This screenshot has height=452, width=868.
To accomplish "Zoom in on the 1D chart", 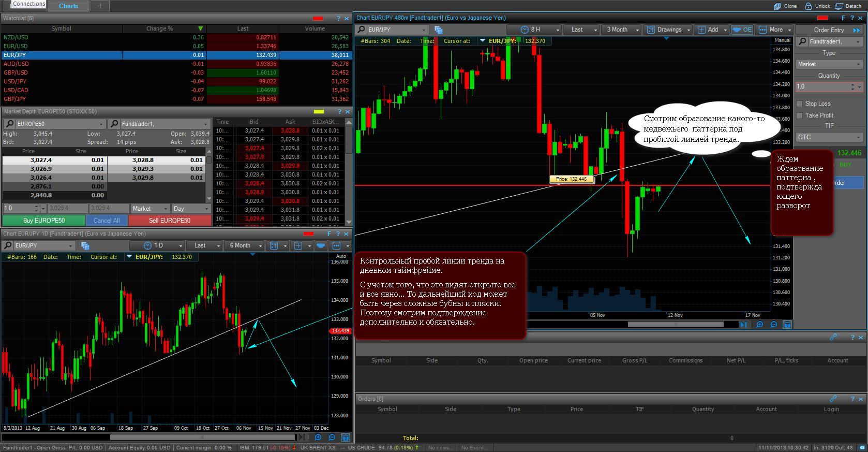I will [x=318, y=437].
